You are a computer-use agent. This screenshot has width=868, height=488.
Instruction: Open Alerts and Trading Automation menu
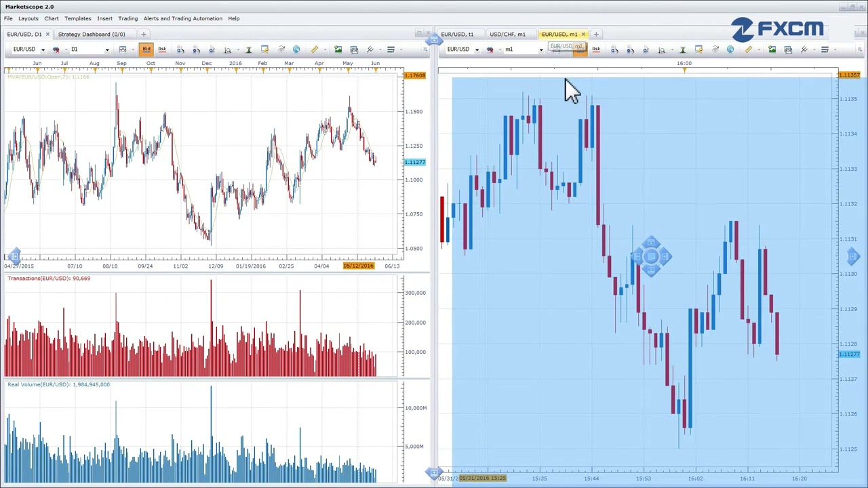click(182, 18)
